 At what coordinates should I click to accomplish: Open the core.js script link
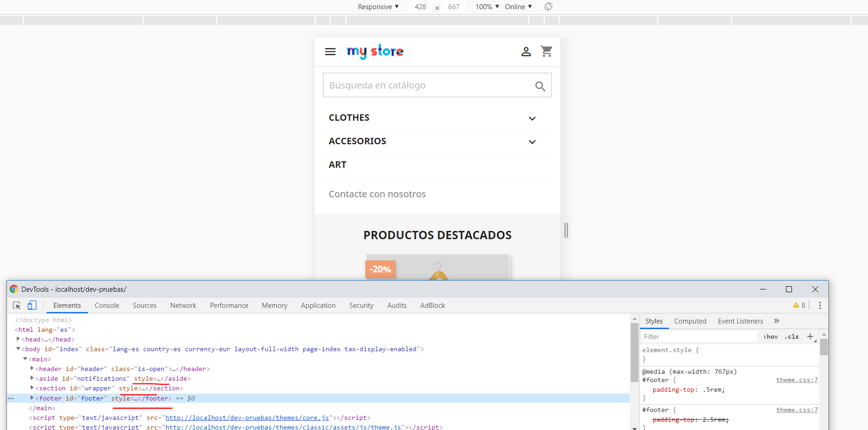click(x=247, y=418)
